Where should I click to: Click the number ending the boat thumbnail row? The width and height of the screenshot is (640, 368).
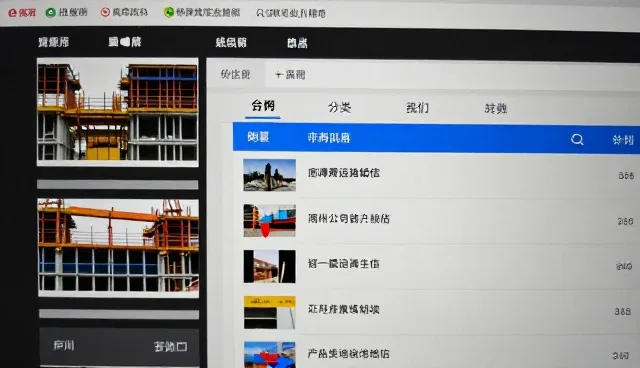point(625,222)
